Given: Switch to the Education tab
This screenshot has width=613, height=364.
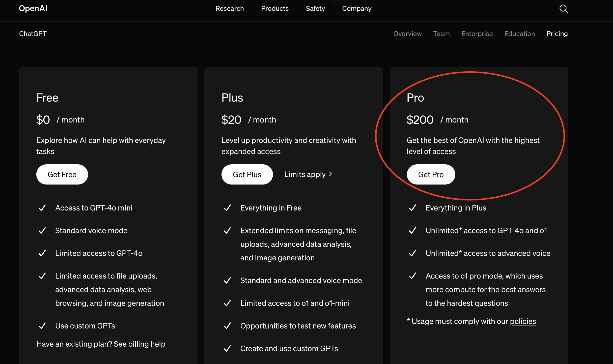Looking at the screenshot, I should (x=519, y=34).
